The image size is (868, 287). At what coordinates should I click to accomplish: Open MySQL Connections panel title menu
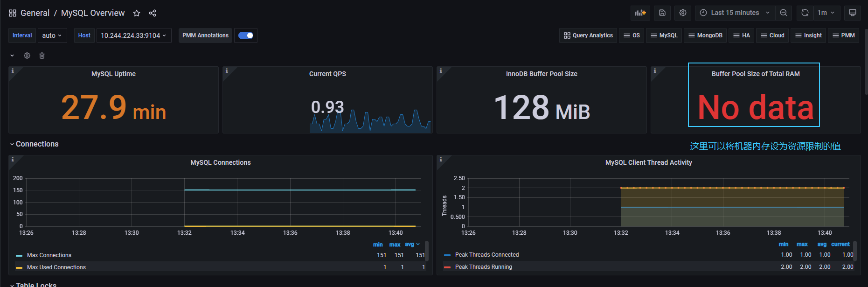point(221,162)
